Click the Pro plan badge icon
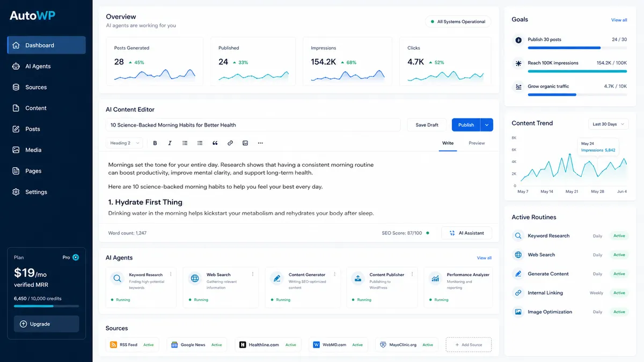Screen dimensions: 644x362 click(76, 257)
